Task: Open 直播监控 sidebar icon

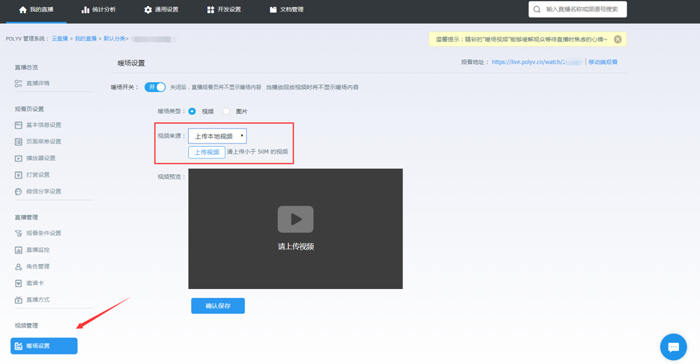Action: click(18, 250)
